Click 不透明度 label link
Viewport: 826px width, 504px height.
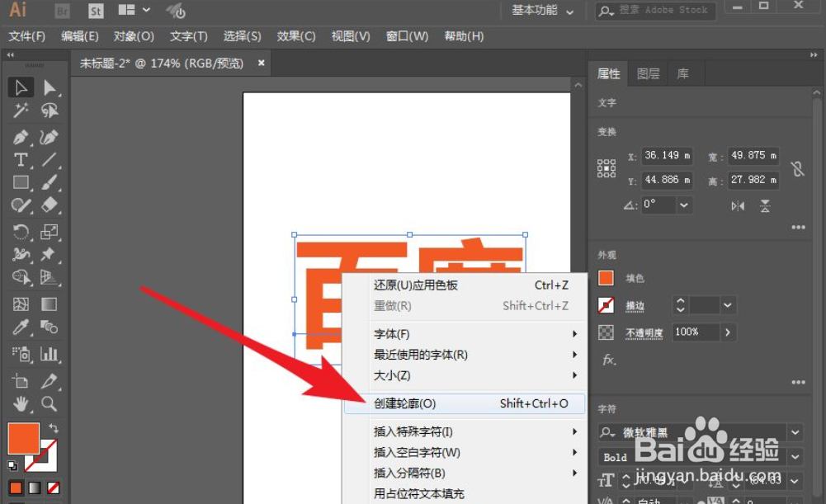tap(644, 333)
